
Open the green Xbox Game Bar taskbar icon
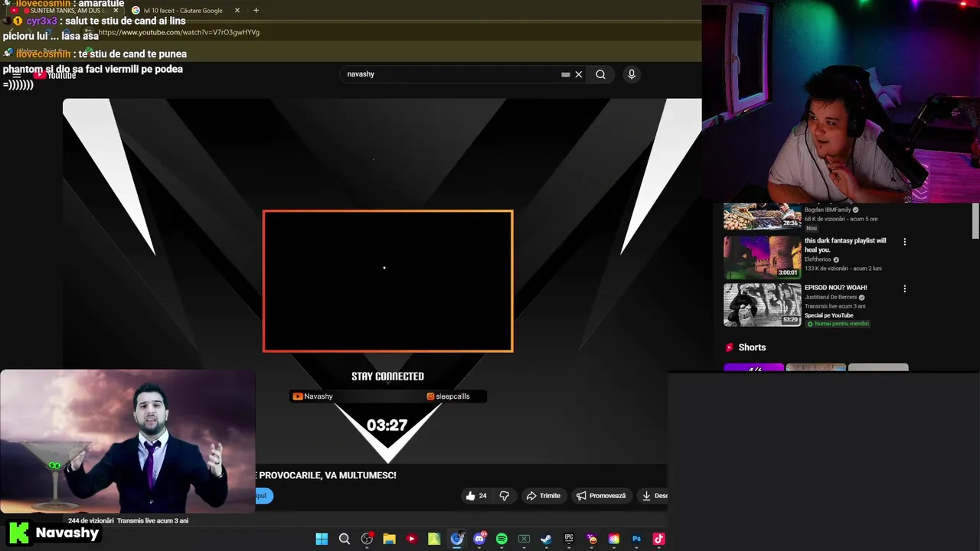tap(524, 539)
